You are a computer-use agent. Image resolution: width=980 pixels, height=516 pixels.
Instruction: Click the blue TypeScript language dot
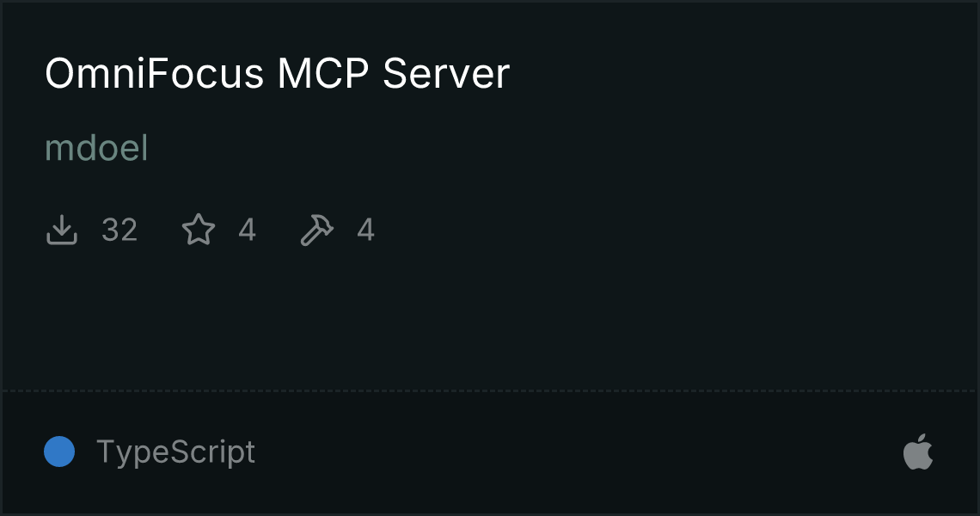pos(59,451)
